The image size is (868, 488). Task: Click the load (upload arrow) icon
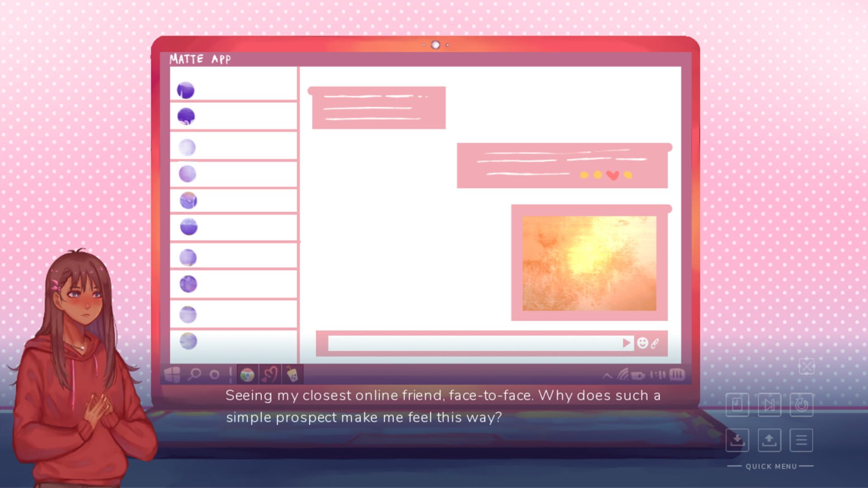pyautogui.click(x=769, y=440)
